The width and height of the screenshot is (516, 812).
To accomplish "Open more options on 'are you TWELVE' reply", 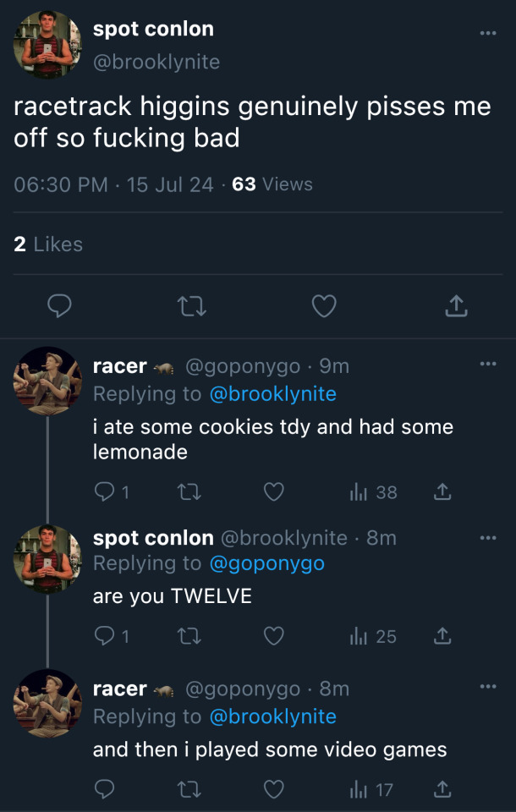I will (x=488, y=538).
